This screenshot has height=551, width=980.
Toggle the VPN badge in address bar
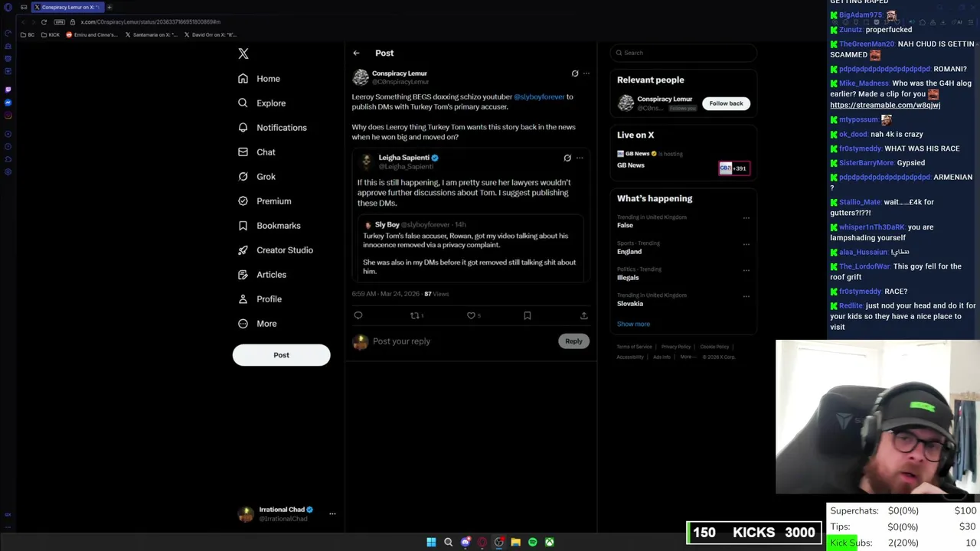tap(59, 21)
